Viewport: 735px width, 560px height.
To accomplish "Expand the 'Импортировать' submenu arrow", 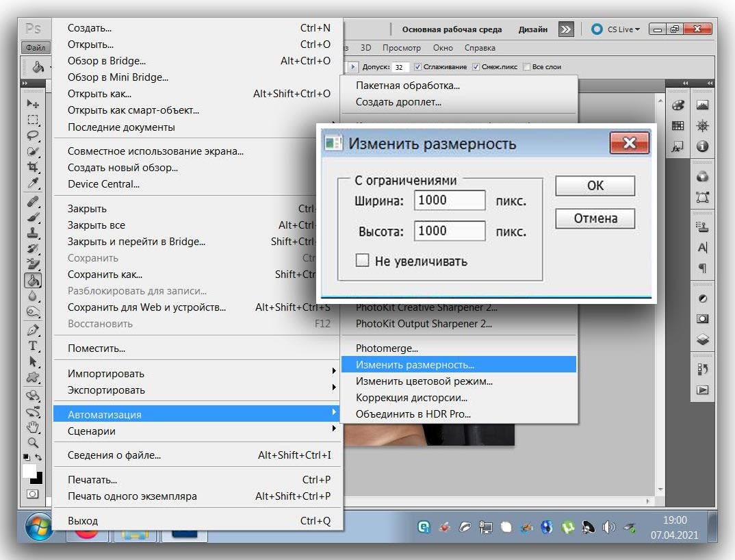I will click(x=334, y=370).
